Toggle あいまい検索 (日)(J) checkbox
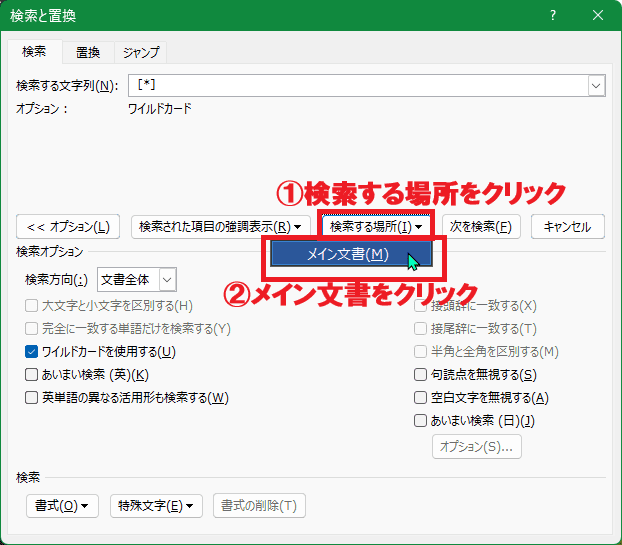This screenshot has width=622, height=545. point(420,421)
